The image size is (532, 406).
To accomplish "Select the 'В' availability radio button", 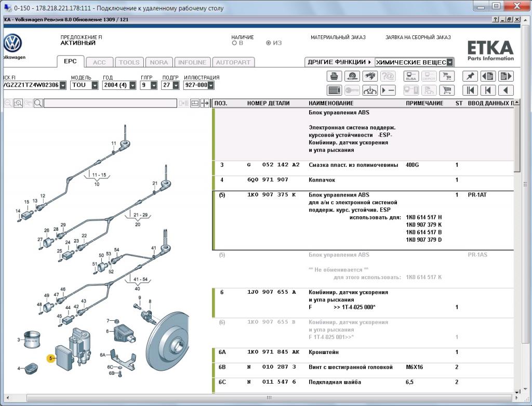I will 234,43.
